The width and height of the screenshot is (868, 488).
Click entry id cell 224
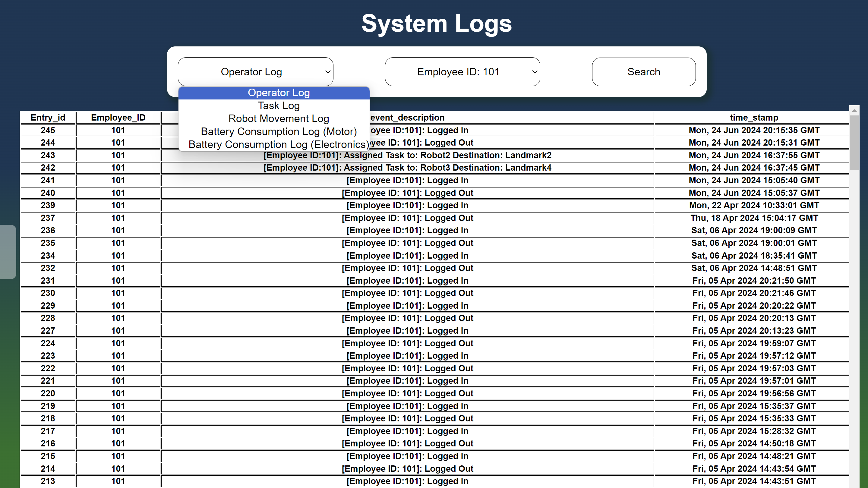[x=48, y=343]
